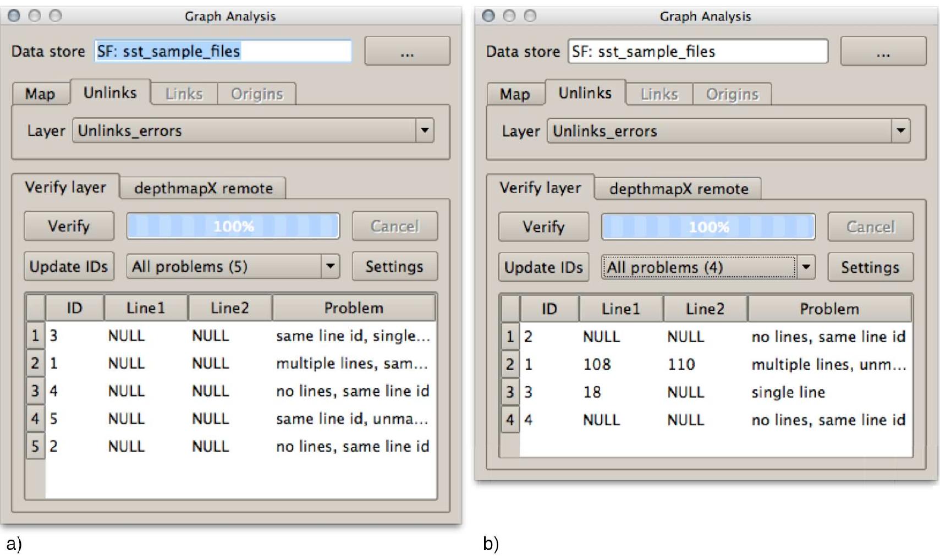Open Settings in right window
Image resolution: width=940 pixels, height=560 pixels.
coord(871,267)
